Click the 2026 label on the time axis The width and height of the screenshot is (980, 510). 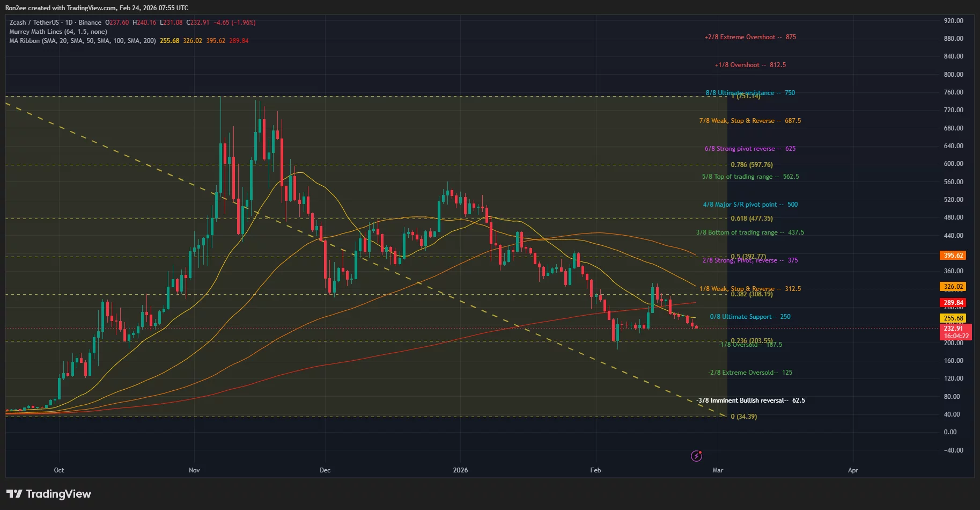[x=460, y=470]
